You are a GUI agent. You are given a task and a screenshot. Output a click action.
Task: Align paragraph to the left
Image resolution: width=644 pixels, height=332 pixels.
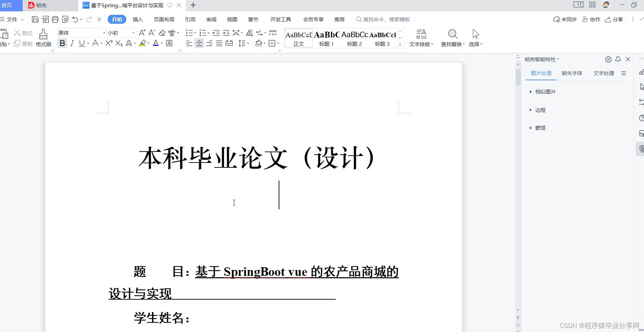coord(189,43)
